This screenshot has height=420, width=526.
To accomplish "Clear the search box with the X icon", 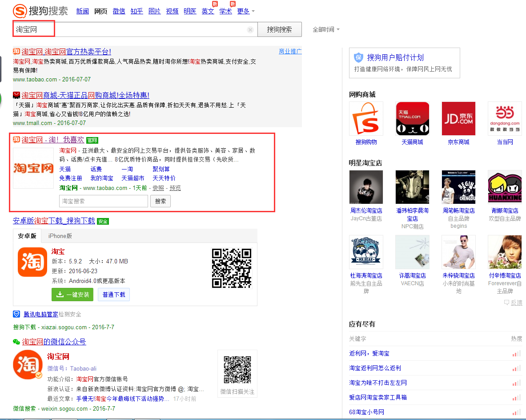I will pos(250,29).
